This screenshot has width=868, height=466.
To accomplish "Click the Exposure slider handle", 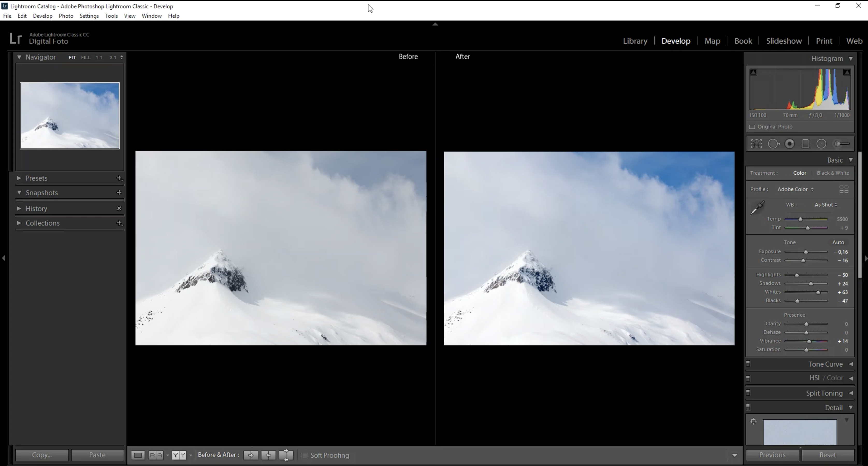I will click(806, 252).
